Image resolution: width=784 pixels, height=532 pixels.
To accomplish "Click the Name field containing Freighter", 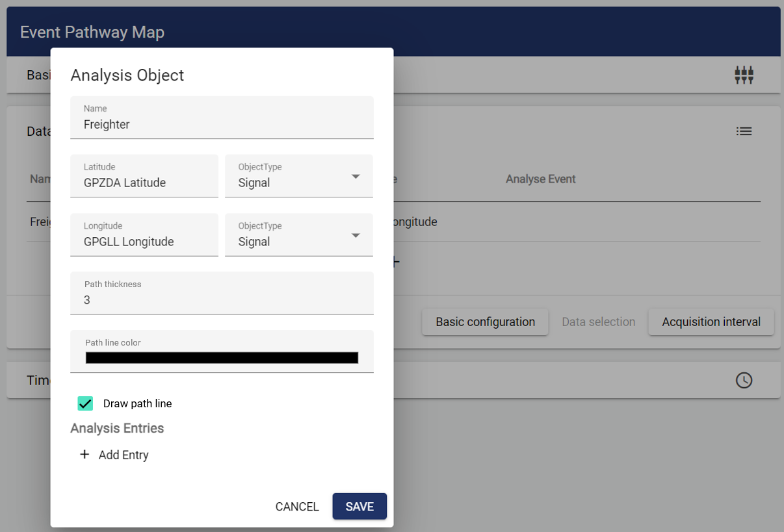I will pos(222,124).
